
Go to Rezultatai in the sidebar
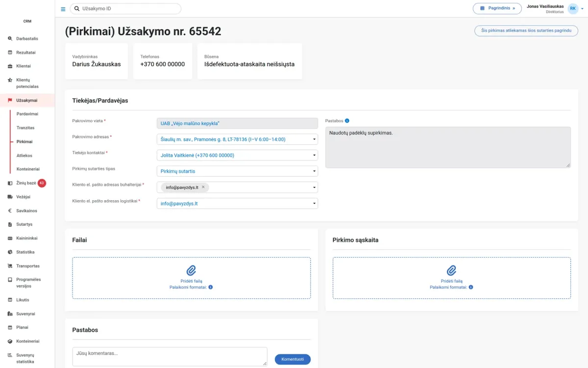pos(26,53)
